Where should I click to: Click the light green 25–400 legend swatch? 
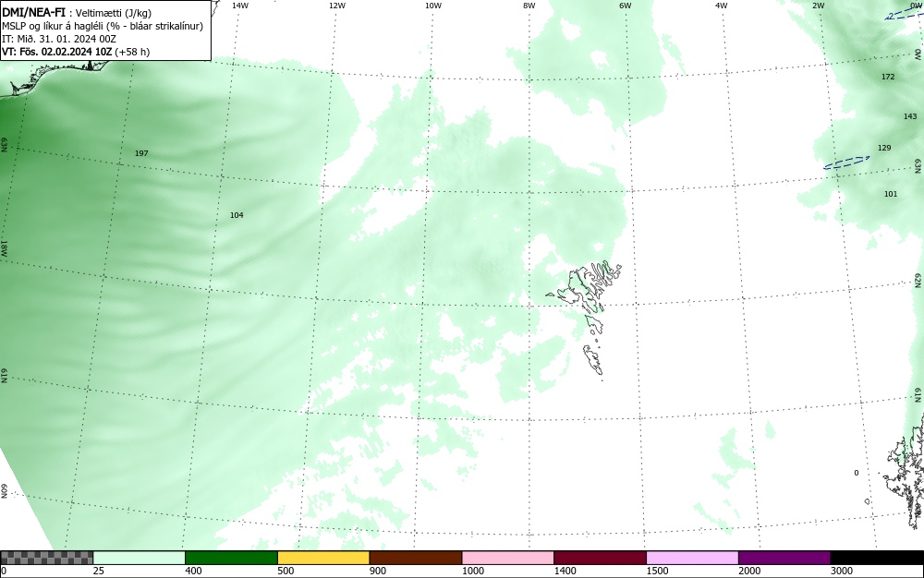click(x=139, y=558)
